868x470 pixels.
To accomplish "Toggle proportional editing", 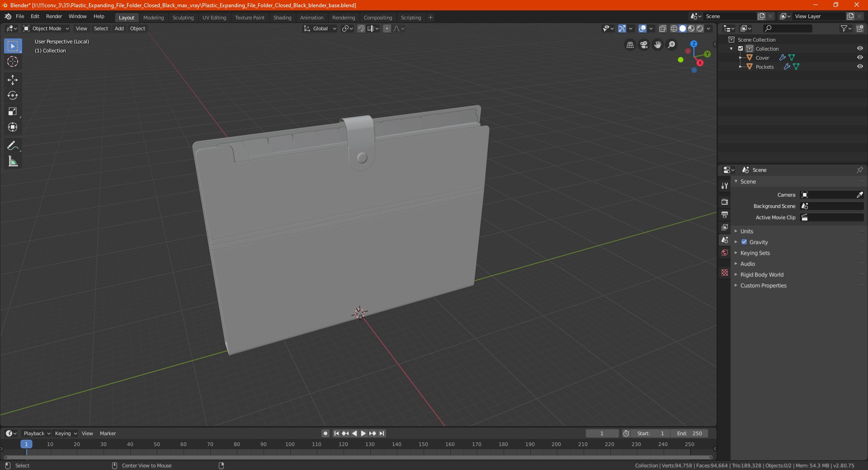I will 387,28.
